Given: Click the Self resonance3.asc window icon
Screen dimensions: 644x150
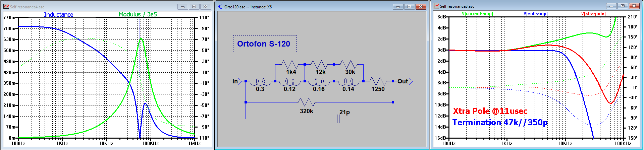Looking at the screenshot, I should (x=436, y=6).
